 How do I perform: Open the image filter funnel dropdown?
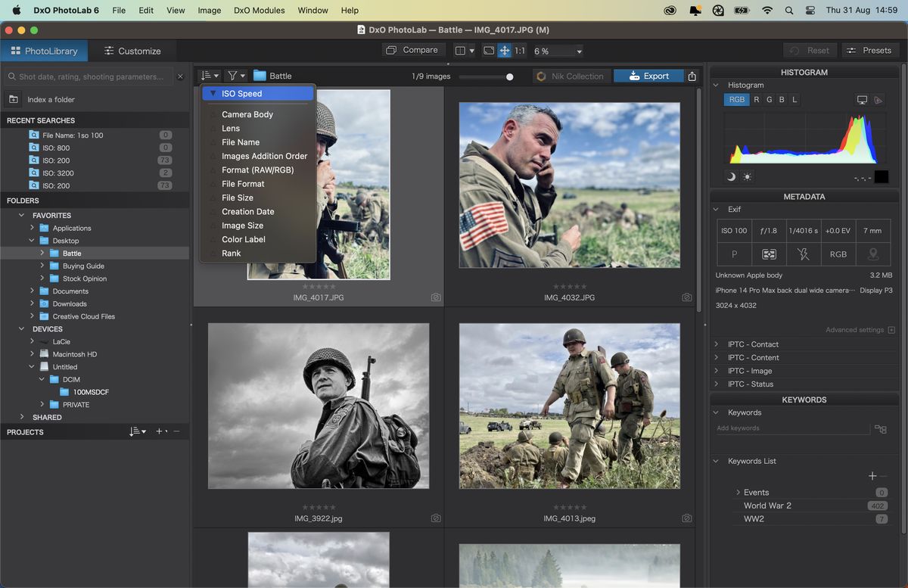point(236,76)
